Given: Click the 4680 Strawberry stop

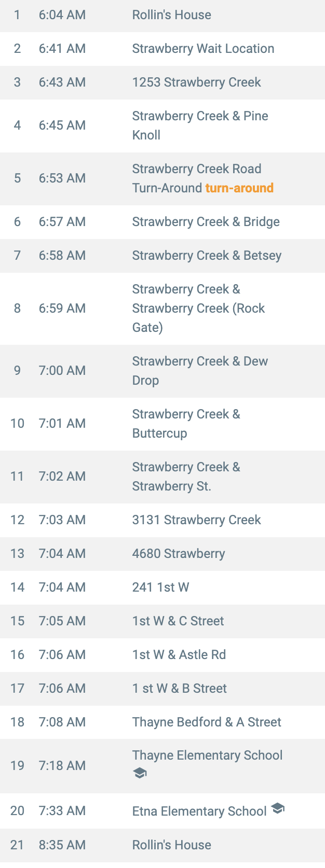Looking at the screenshot, I should [162, 554].
